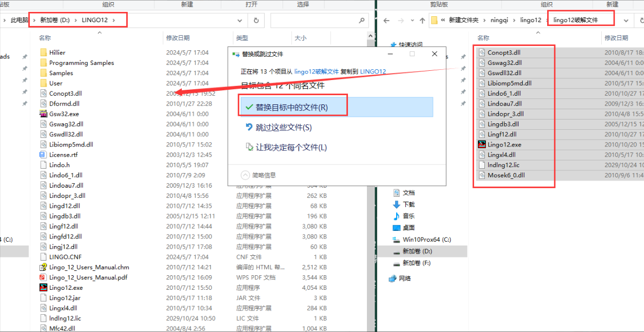Sort right window by 修改日期 column

coord(616,38)
